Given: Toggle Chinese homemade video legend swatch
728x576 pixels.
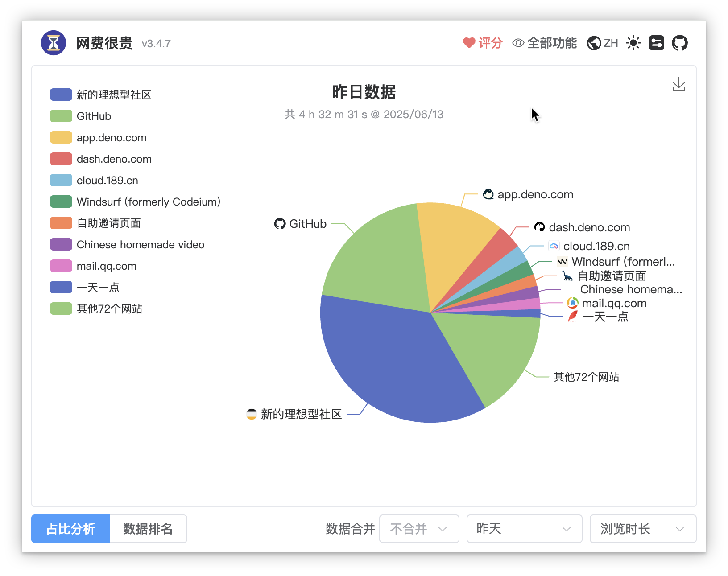Looking at the screenshot, I should point(61,244).
